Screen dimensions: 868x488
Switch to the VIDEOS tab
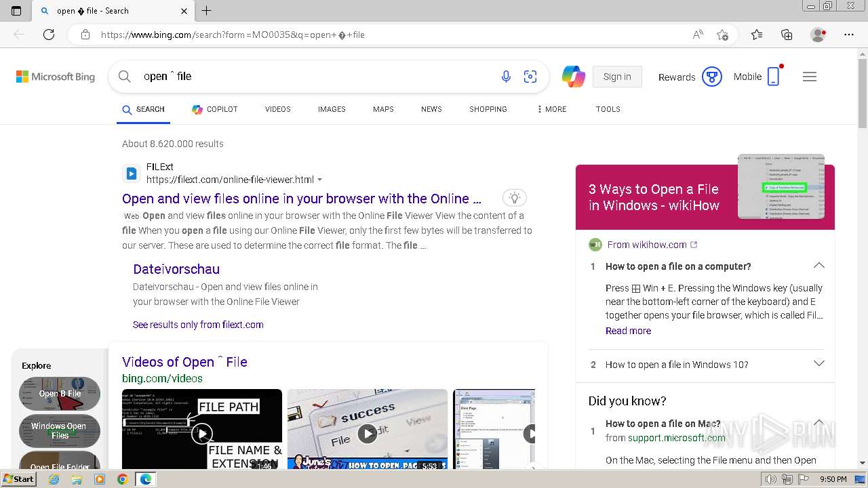[x=277, y=109]
